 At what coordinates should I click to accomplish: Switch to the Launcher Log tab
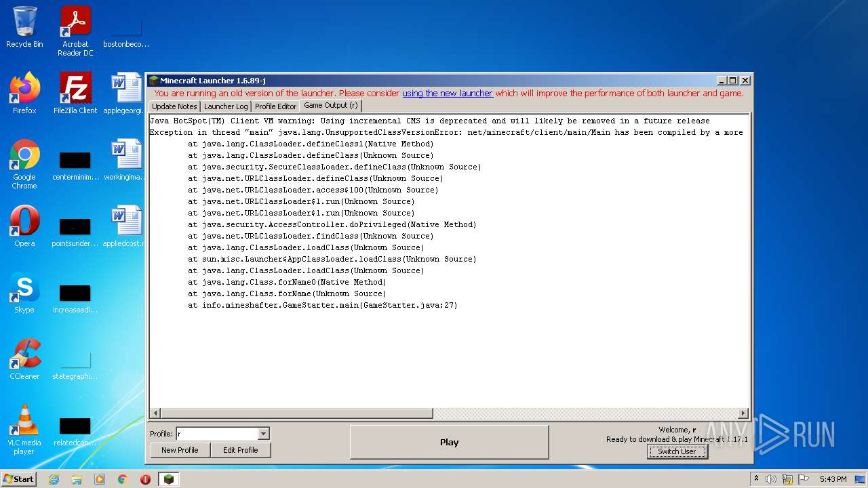pyautogui.click(x=226, y=106)
